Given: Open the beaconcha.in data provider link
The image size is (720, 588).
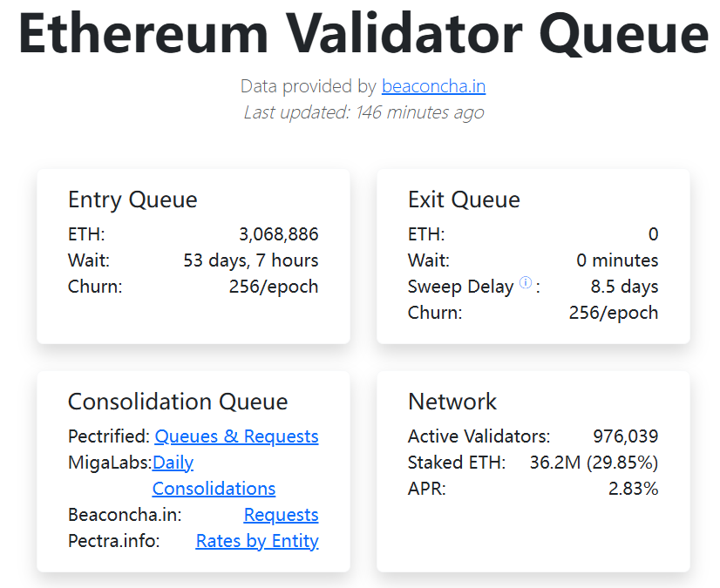Looking at the screenshot, I should click(433, 86).
